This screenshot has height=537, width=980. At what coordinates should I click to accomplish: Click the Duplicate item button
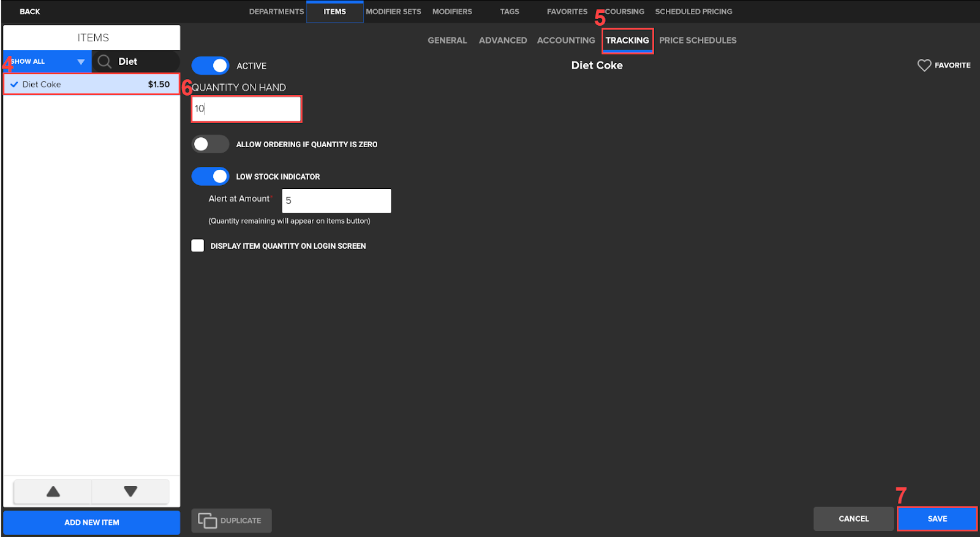point(232,520)
